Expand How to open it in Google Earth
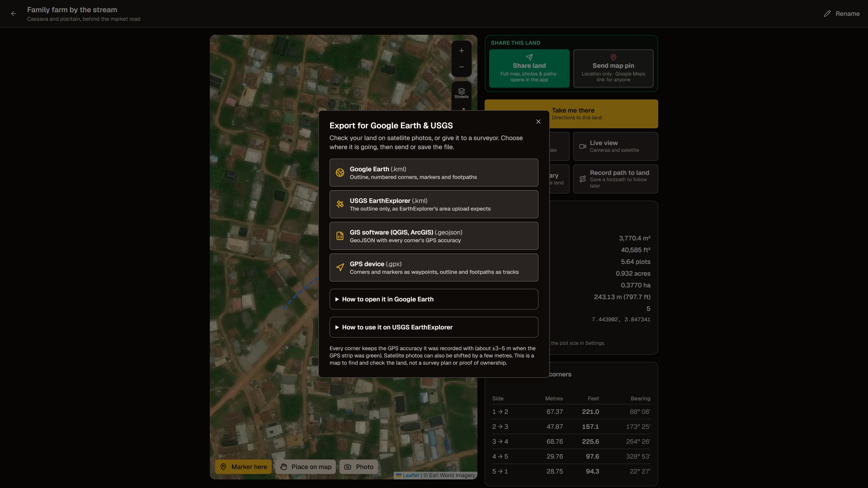Screen dimensions: 868x488 [434, 299]
